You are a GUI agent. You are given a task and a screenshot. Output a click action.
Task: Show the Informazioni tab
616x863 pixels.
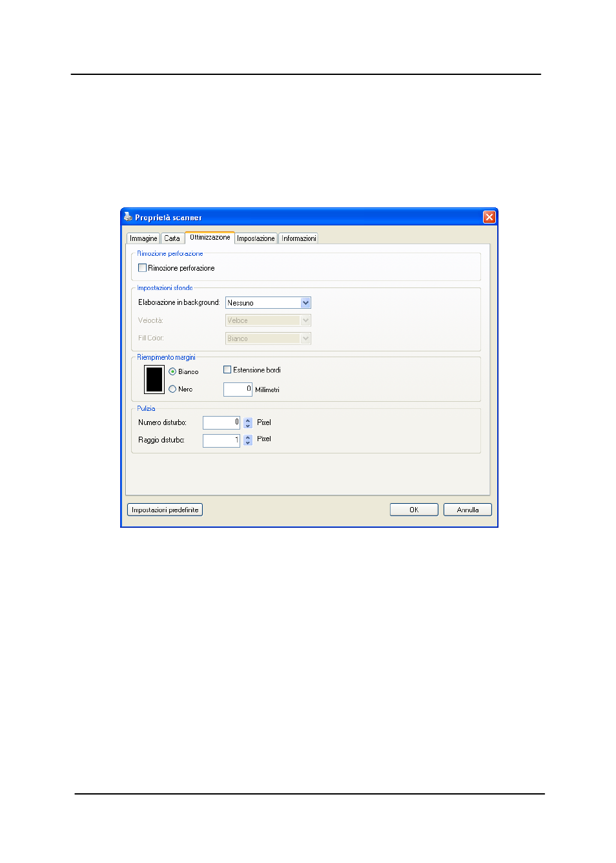tap(298, 238)
